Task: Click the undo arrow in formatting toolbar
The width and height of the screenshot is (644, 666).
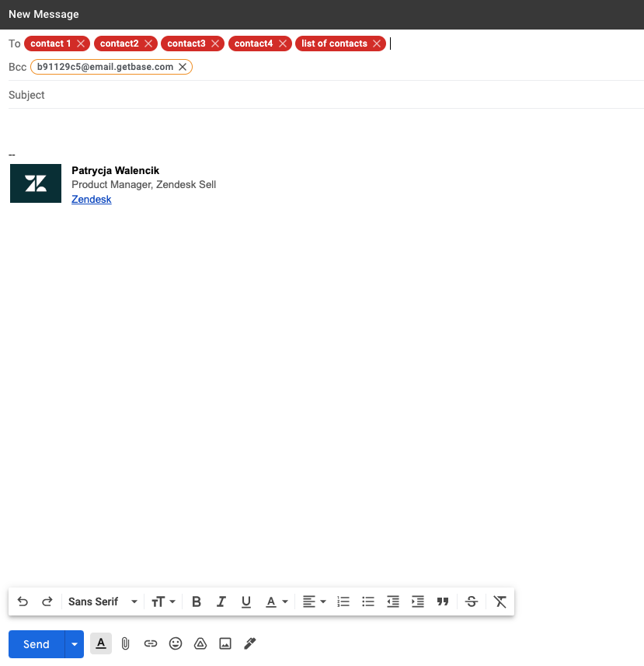Action: [23, 601]
